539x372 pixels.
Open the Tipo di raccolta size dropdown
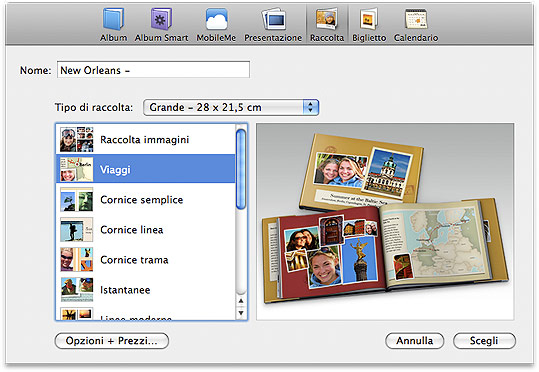coord(231,108)
